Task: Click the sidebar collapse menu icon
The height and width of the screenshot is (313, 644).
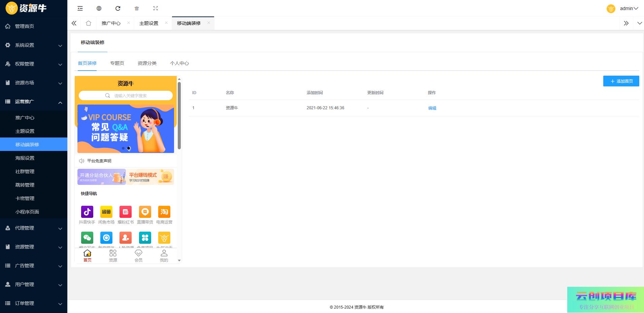Action: click(80, 8)
